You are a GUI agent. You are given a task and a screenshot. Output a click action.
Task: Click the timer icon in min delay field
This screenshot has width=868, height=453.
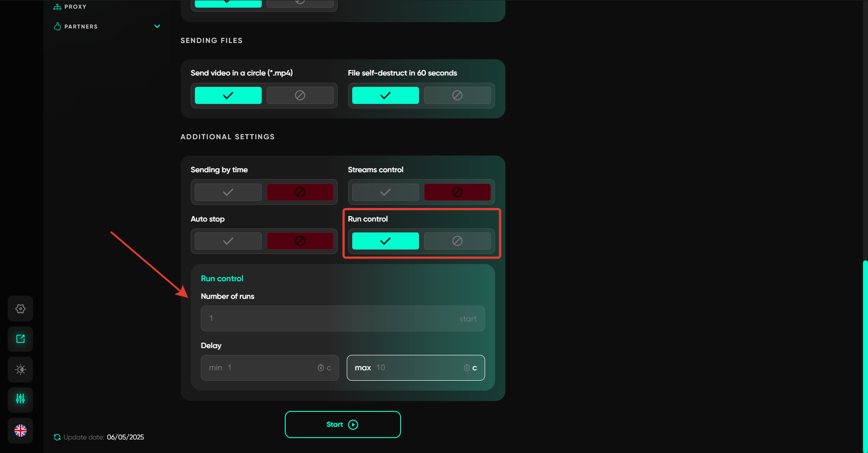[x=321, y=368]
